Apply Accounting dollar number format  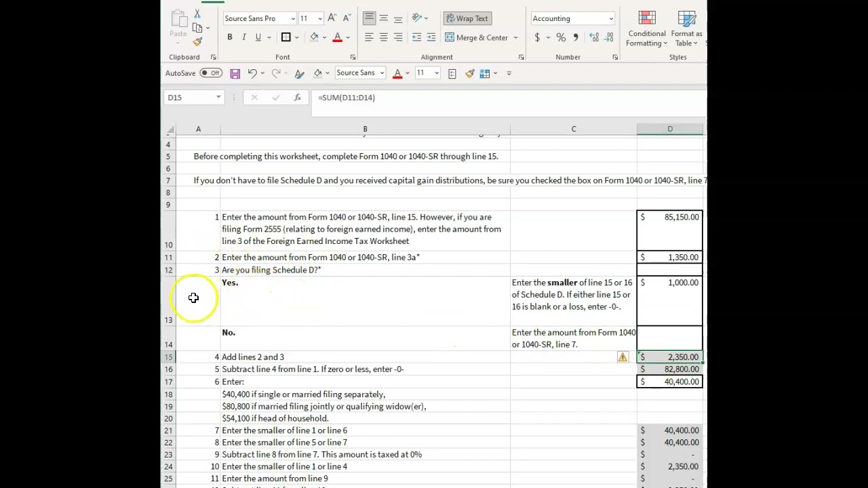(x=537, y=37)
